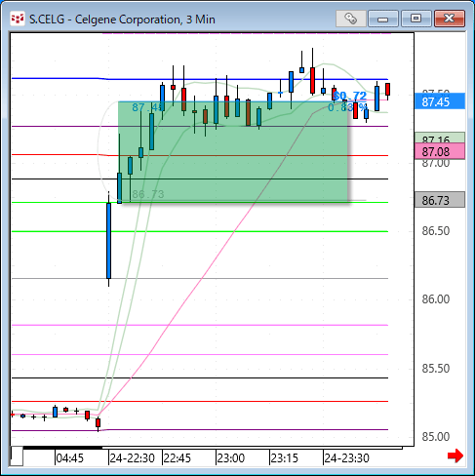The height and width of the screenshot is (476, 475).
Task: Click the light green 87.16 price label
Action: click(440, 139)
